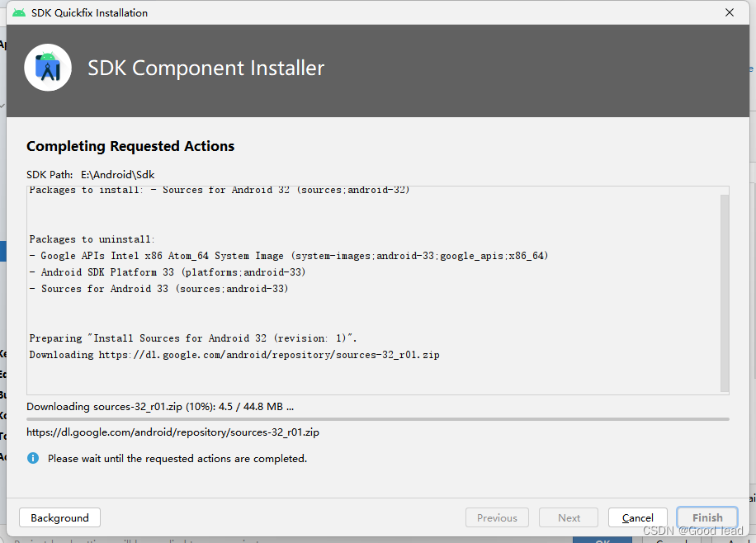The width and height of the screenshot is (756, 543).
Task: Click the 'Packages to uninstall:' line
Action: pos(92,239)
